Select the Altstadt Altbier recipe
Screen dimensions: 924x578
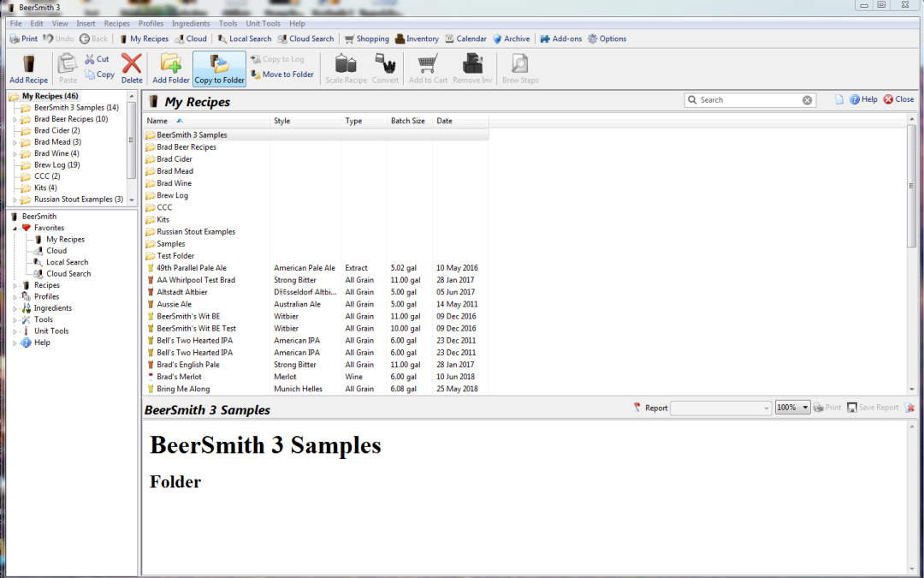(316, 292)
